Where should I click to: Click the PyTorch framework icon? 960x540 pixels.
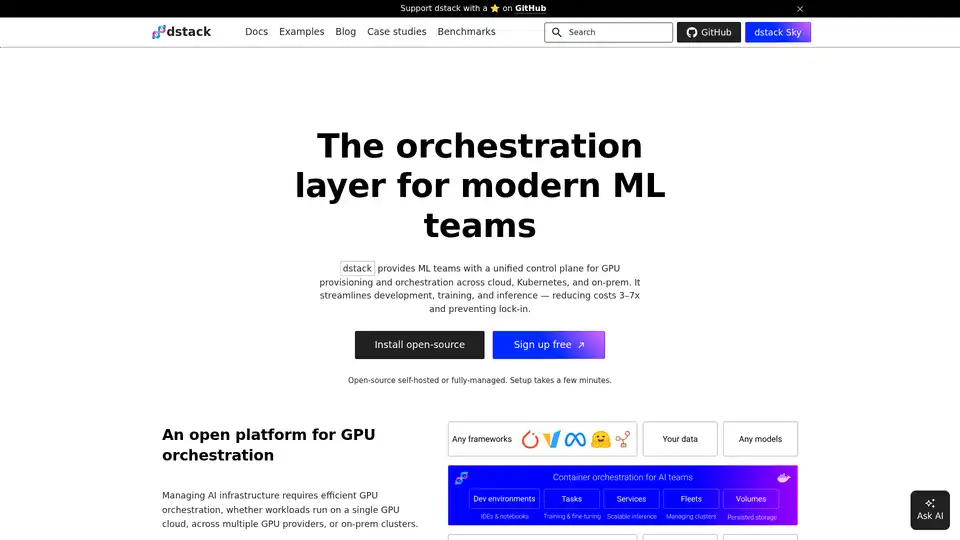[530, 439]
